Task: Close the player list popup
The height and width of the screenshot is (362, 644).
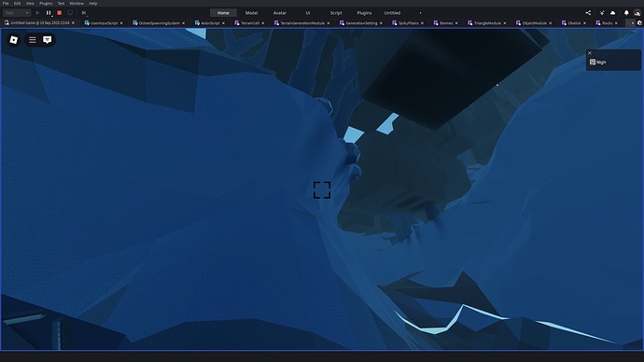Action: click(x=589, y=53)
